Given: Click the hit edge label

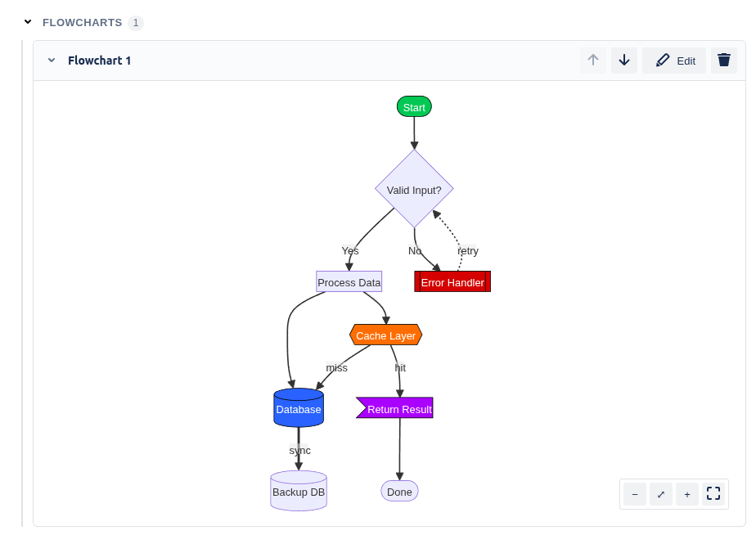Looking at the screenshot, I should click(400, 367).
